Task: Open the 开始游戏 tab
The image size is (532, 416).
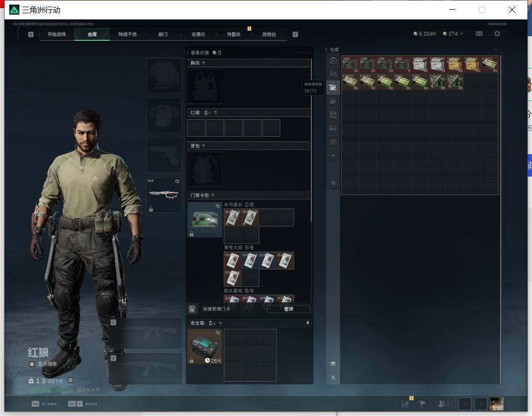Action: coord(57,34)
